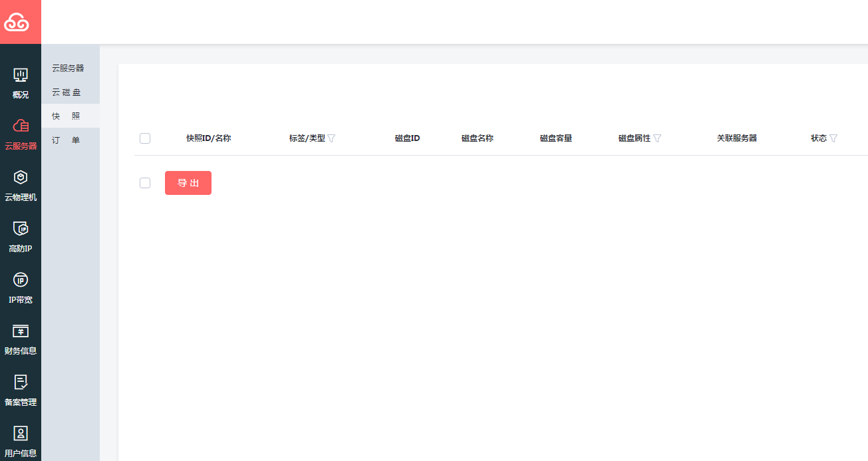Open 财务信息 finance icon
Viewport: 868px width, 461px height.
click(x=21, y=331)
